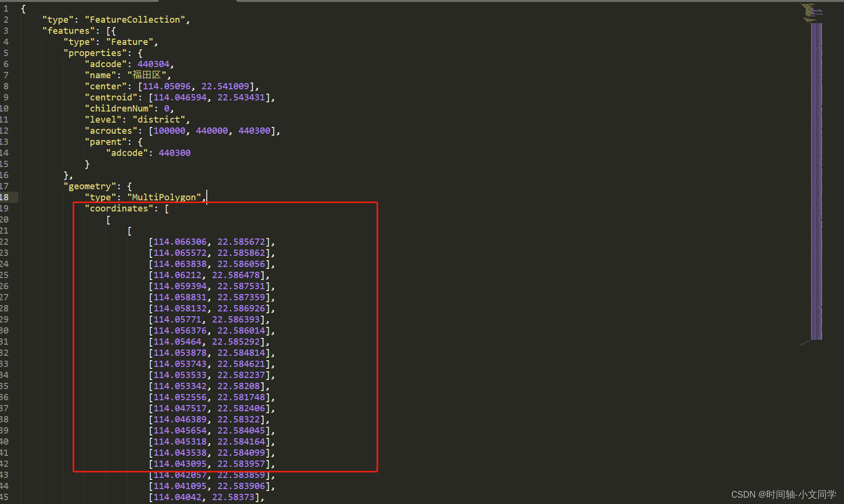This screenshot has width=844, height=504.
Task: Click coordinate latitude 22.584045
Action: (x=241, y=431)
